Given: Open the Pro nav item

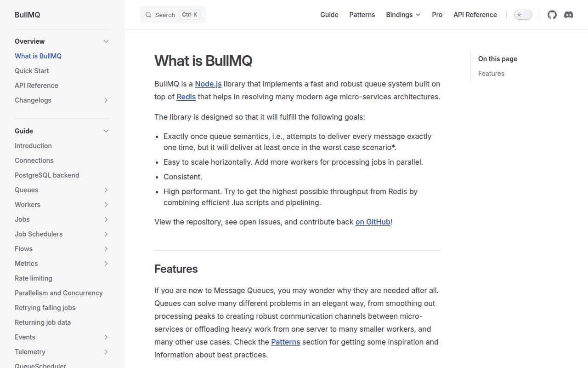Looking at the screenshot, I should pyautogui.click(x=437, y=15).
